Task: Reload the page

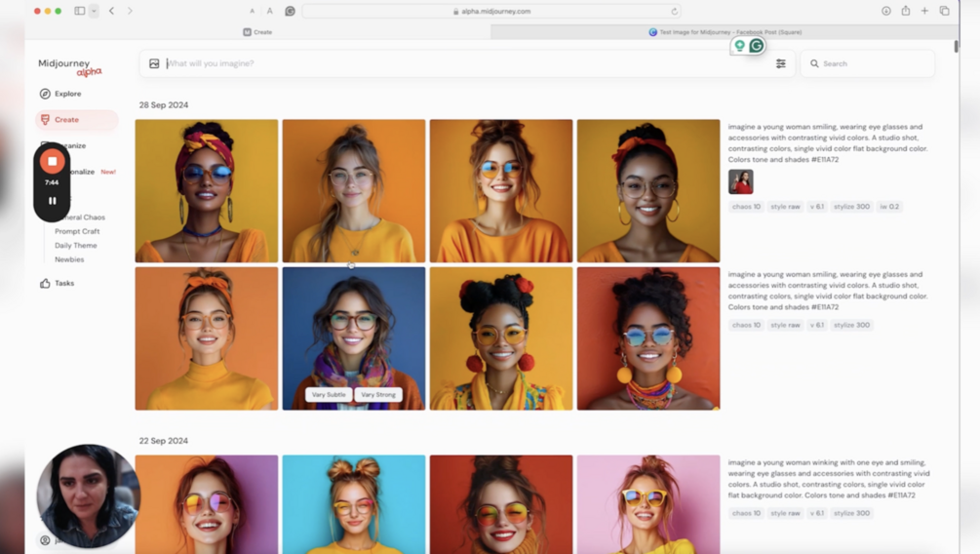Action: coord(675,12)
